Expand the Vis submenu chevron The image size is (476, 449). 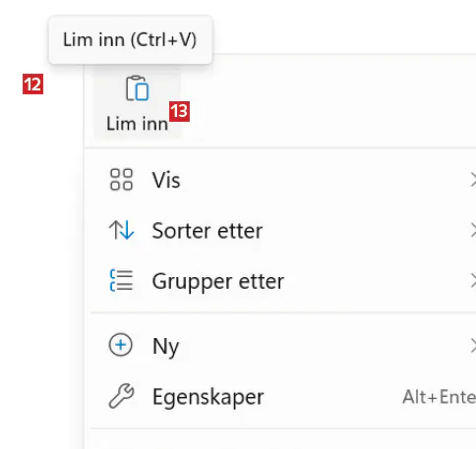(473, 180)
